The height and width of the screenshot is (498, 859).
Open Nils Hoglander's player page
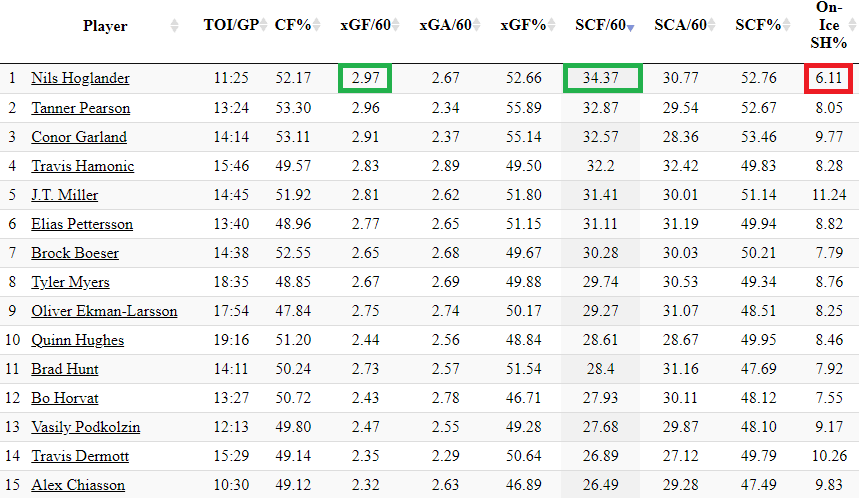click(80, 78)
